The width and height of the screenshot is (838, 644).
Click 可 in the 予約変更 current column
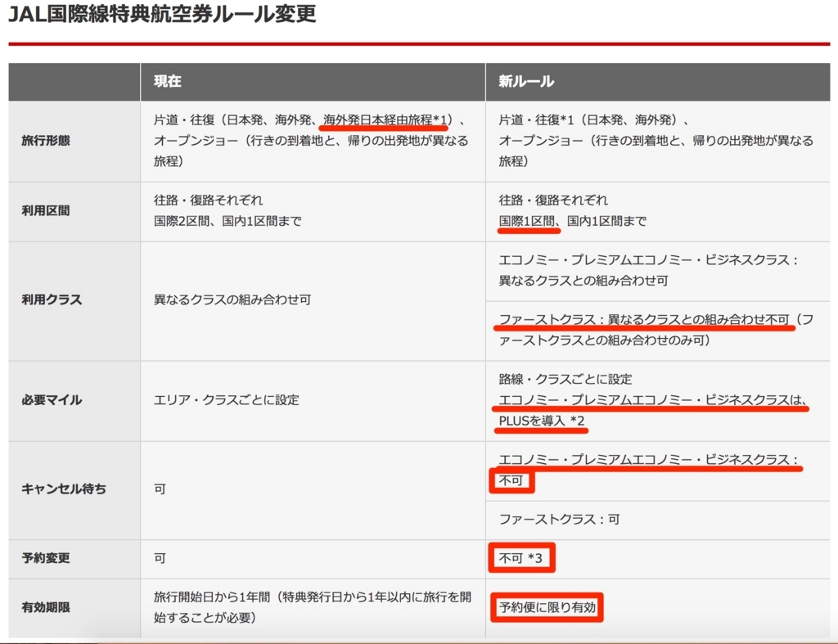click(160, 558)
